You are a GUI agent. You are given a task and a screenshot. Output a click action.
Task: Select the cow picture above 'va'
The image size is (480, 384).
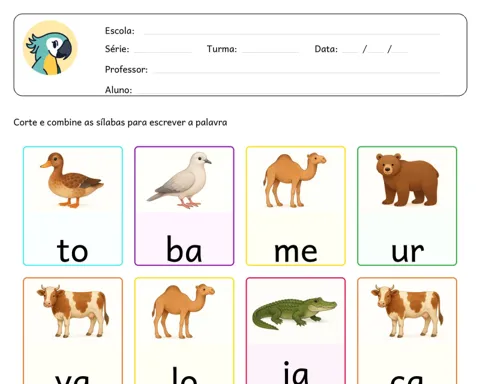(x=73, y=311)
